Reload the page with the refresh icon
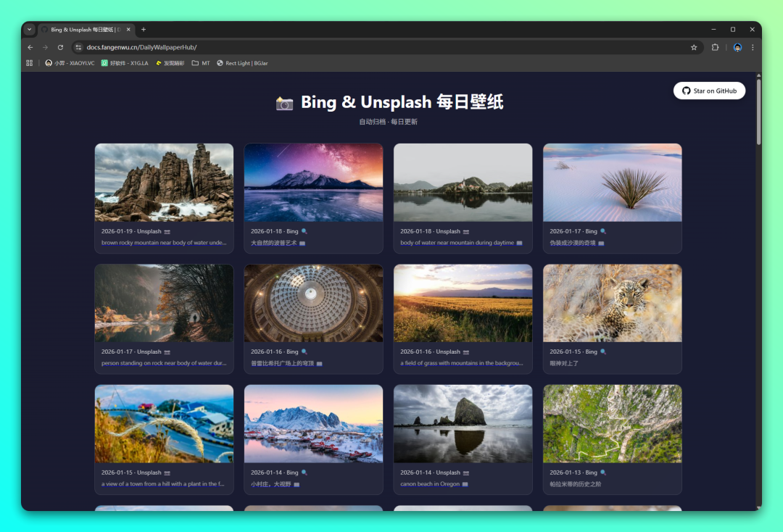 point(60,47)
